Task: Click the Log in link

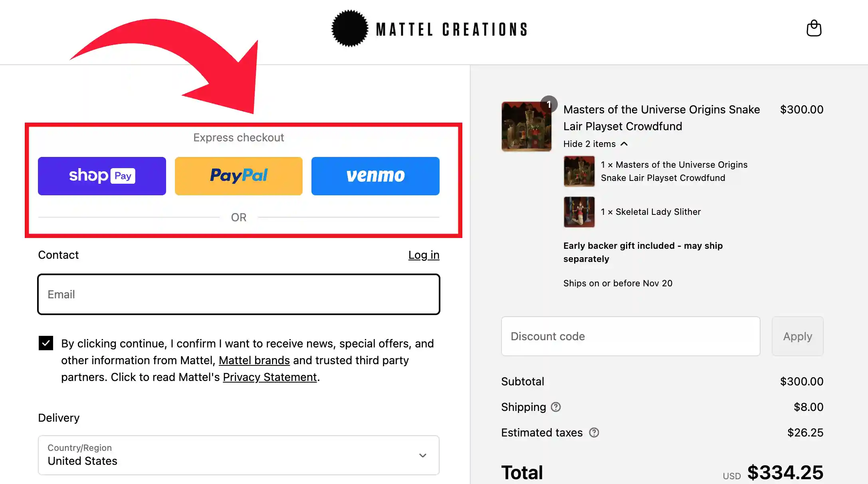Action: point(424,255)
